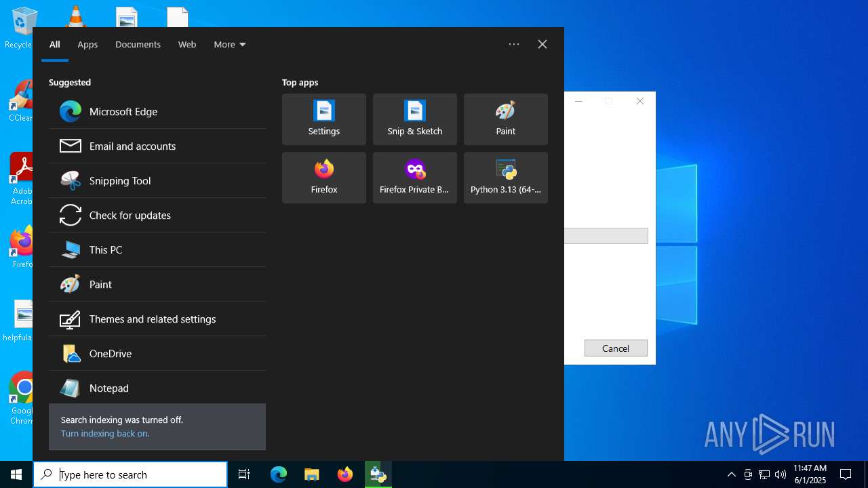Select VLC media player desktop icon
This screenshot has width=868, height=488.
(75, 16)
